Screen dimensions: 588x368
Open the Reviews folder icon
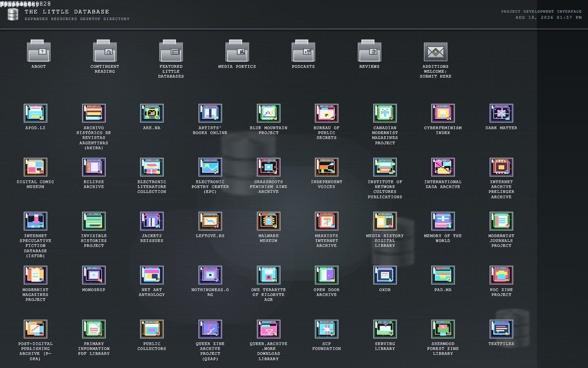(x=369, y=51)
